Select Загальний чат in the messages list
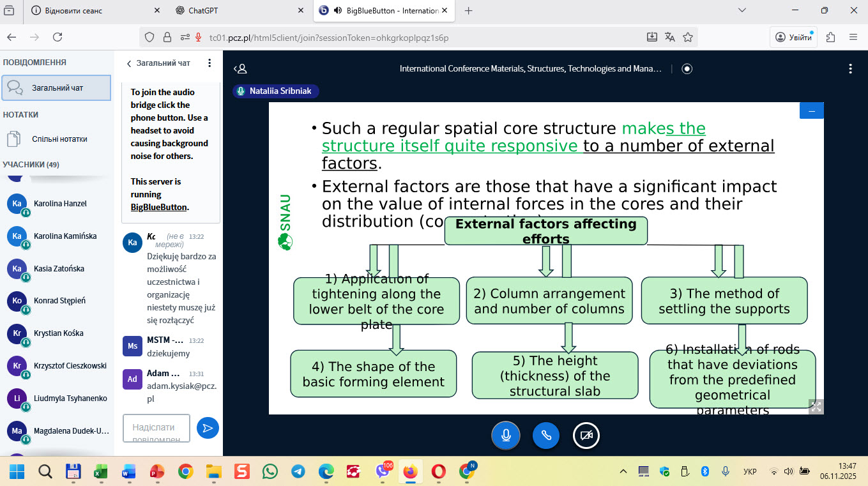The height and width of the screenshot is (486, 868). click(56, 88)
